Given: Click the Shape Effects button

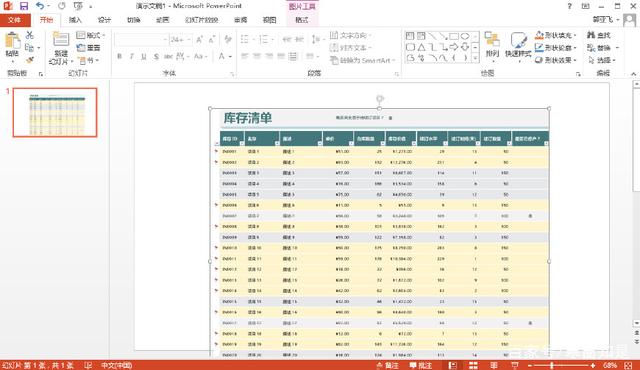Looking at the screenshot, I should pyautogui.click(x=556, y=60).
